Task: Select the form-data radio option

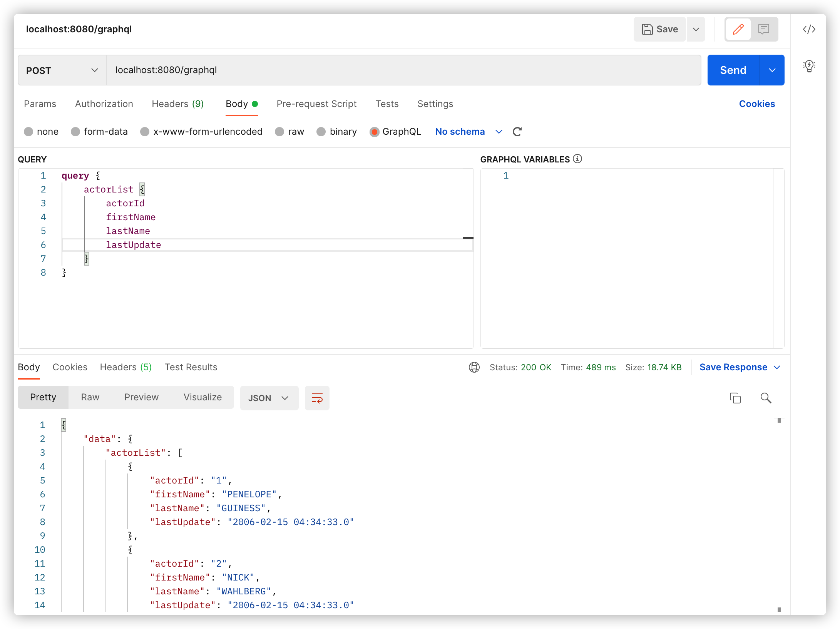Action: (75, 132)
